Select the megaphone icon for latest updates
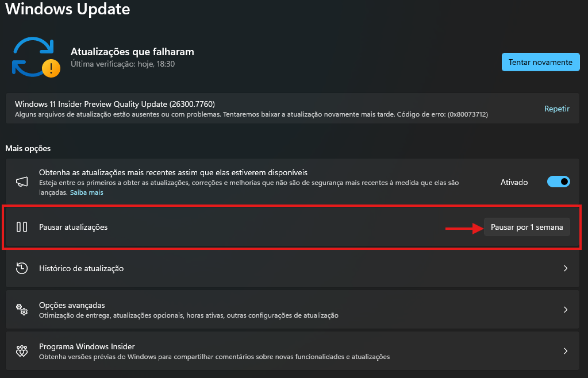The width and height of the screenshot is (588, 378). tap(22, 182)
